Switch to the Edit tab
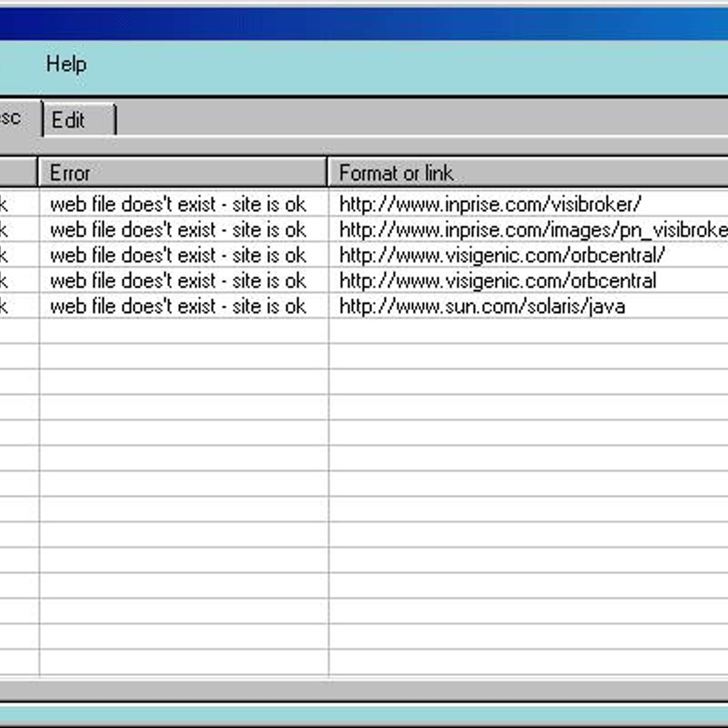The image size is (728, 728). pyautogui.click(x=76, y=120)
